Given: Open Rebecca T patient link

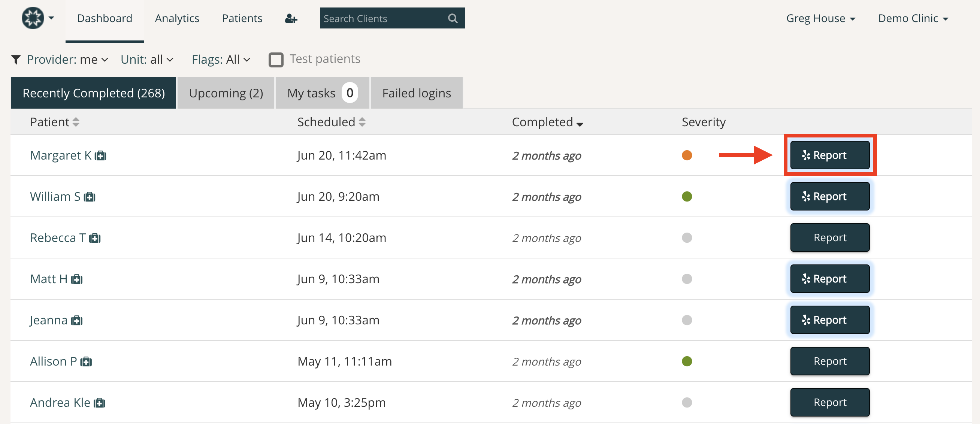Looking at the screenshot, I should [x=58, y=238].
